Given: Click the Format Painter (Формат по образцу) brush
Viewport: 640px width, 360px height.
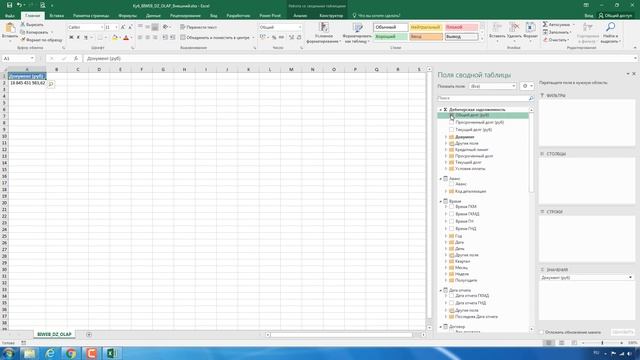Looking at the screenshot, I should click(x=23, y=40).
